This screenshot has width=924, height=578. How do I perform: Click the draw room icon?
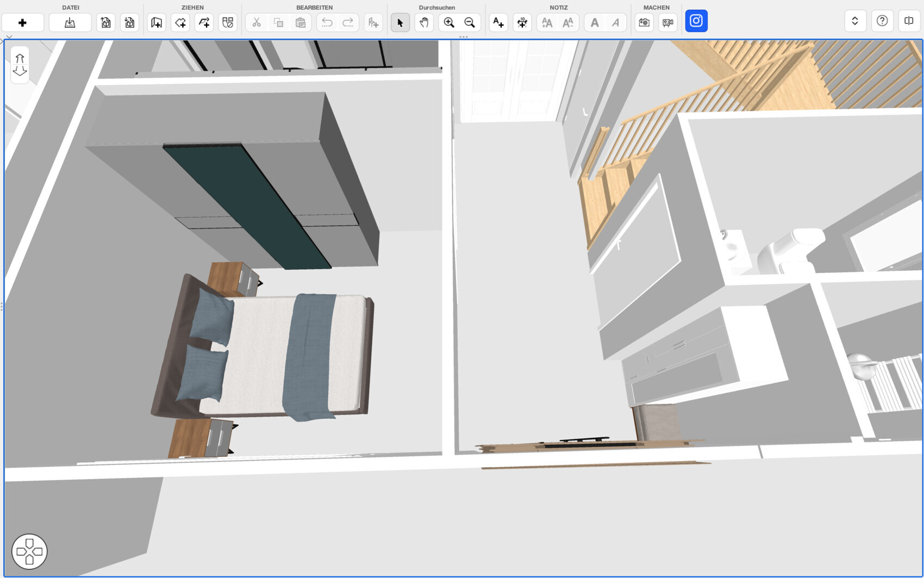coord(157,23)
